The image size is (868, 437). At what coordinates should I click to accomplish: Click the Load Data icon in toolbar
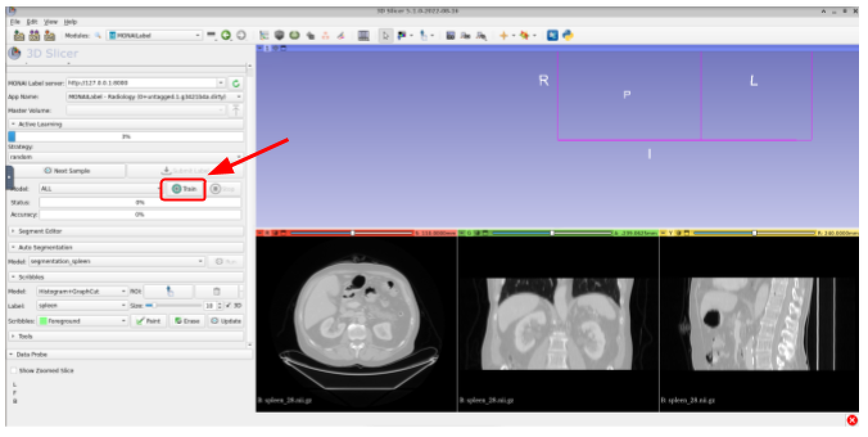coord(19,36)
